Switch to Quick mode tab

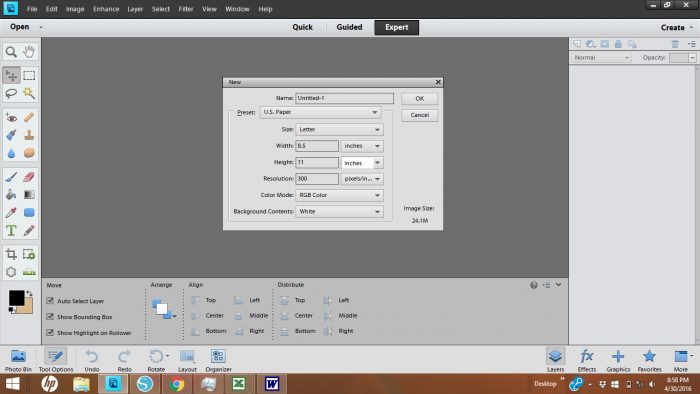coord(302,27)
